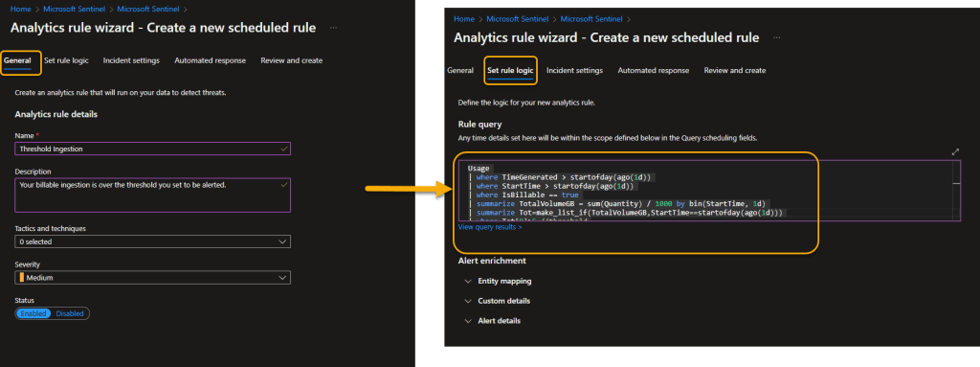The image size is (980, 367).
Task: Open Review and create tab in right window
Action: [x=734, y=71]
